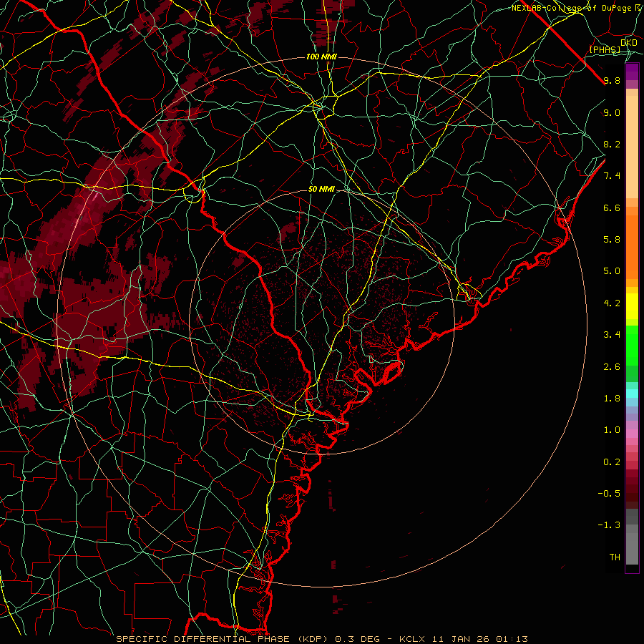The width and height of the screenshot is (644, 644).
Task: Click the 4.2 value on the color scale
Action: click(x=612, y=303)
